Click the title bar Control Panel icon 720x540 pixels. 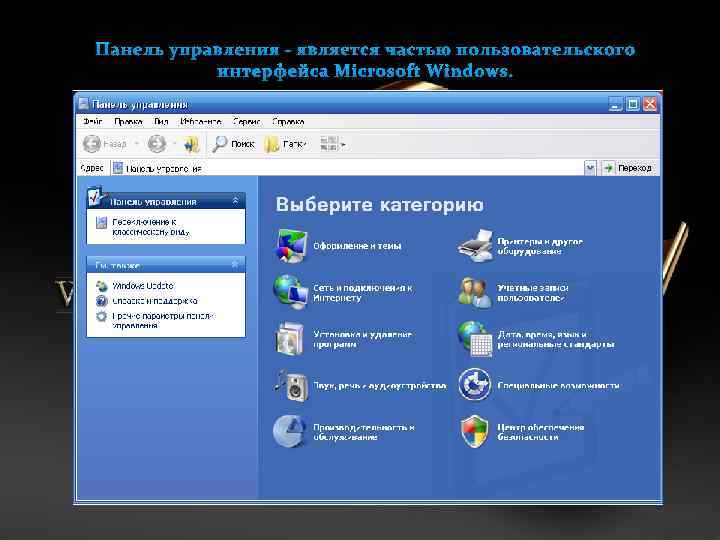84,104
